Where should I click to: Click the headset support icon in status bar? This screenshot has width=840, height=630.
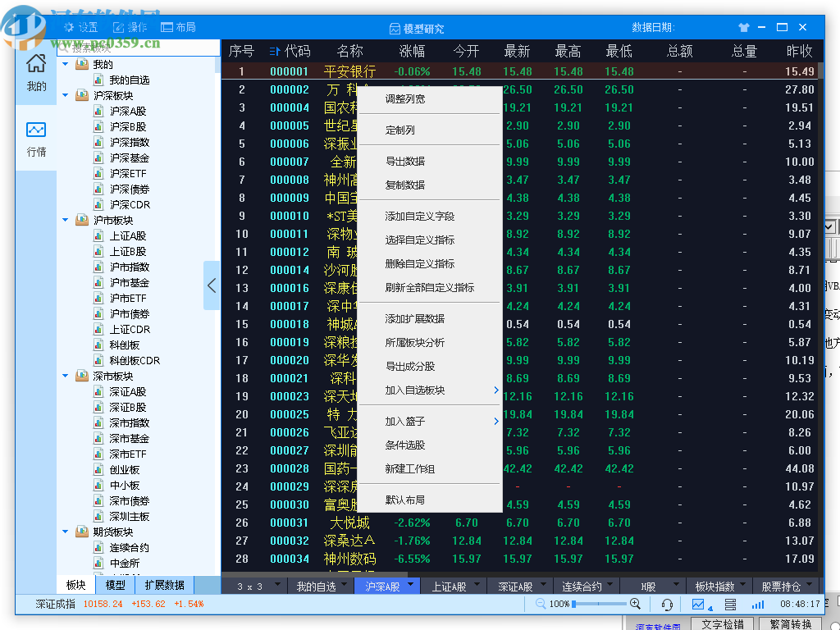point(666,605)
